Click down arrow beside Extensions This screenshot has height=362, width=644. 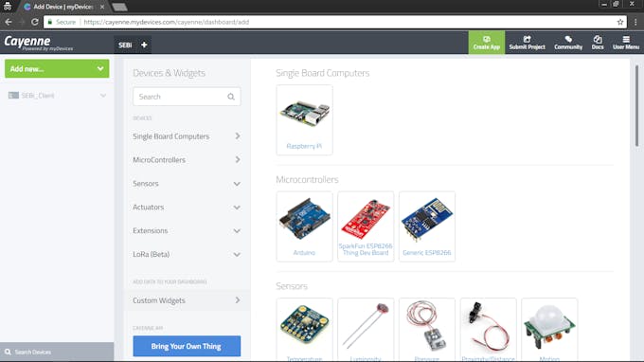pos(237,231)
